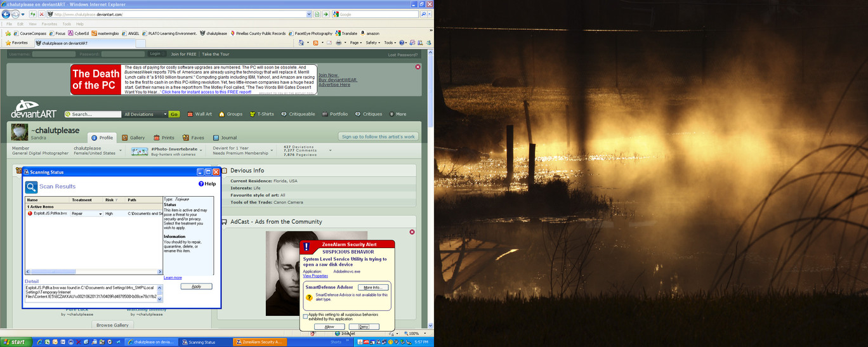Open the Favorites menu in menu bar
The image size is (868, 347).
click(49, 24)
